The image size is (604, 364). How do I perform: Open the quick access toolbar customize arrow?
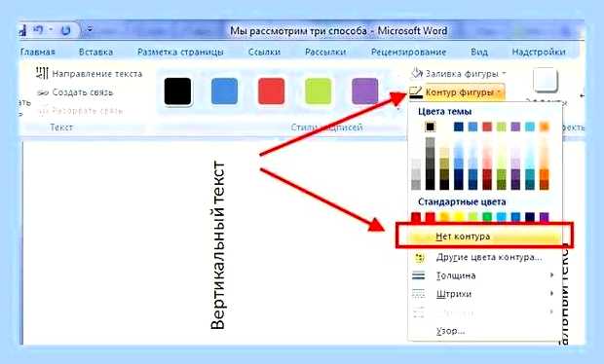click(90, 28)
